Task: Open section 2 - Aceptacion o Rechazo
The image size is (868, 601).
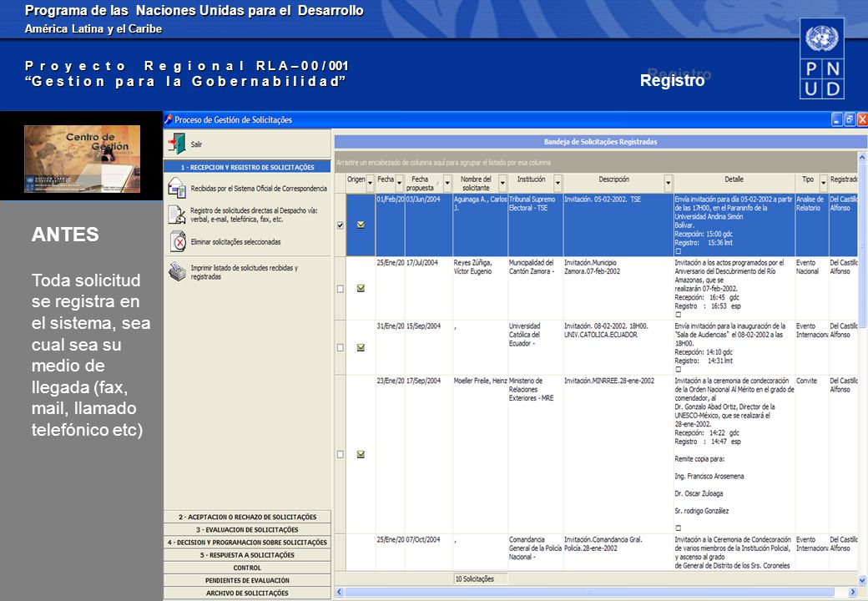Action: coord(247,517)
